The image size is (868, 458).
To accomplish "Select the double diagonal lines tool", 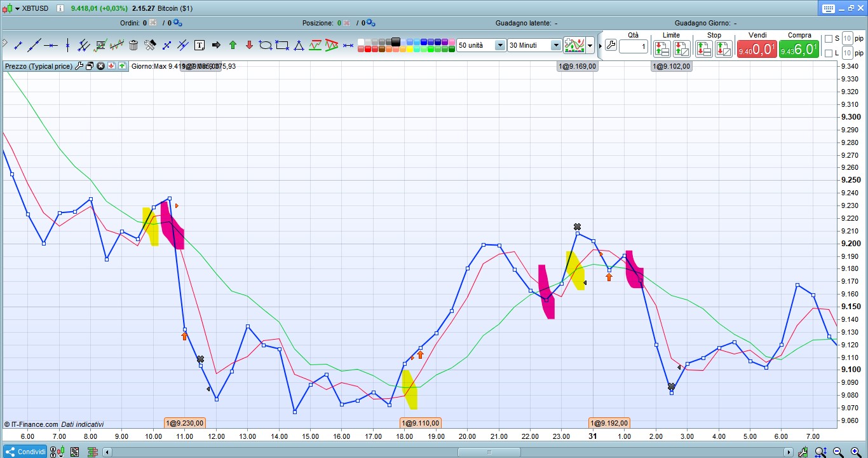I will tap(183, 45).
